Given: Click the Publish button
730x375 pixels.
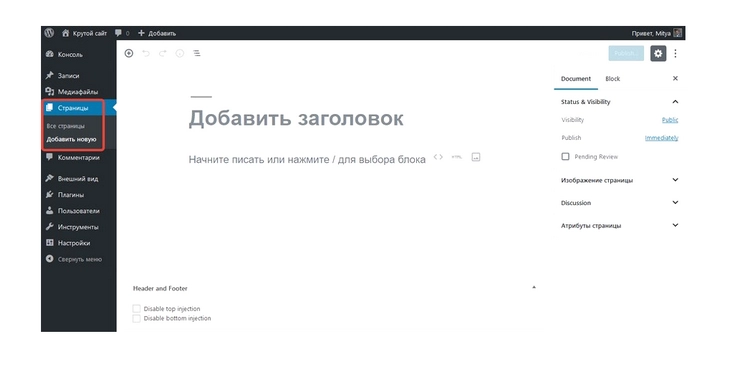Looking at the screenshot, I should (626, 54).
